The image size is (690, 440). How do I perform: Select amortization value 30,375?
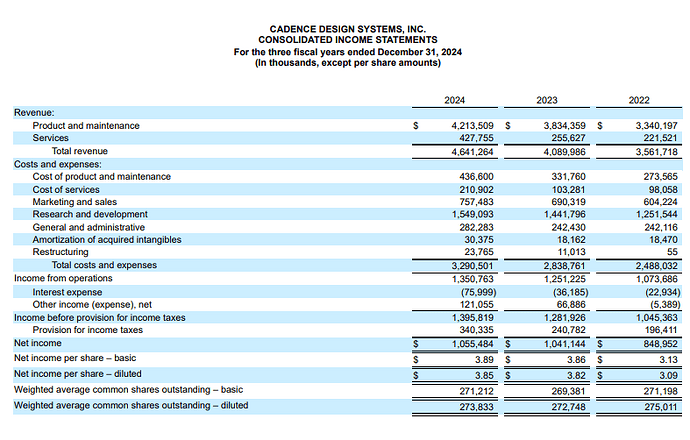click(479, 240)
